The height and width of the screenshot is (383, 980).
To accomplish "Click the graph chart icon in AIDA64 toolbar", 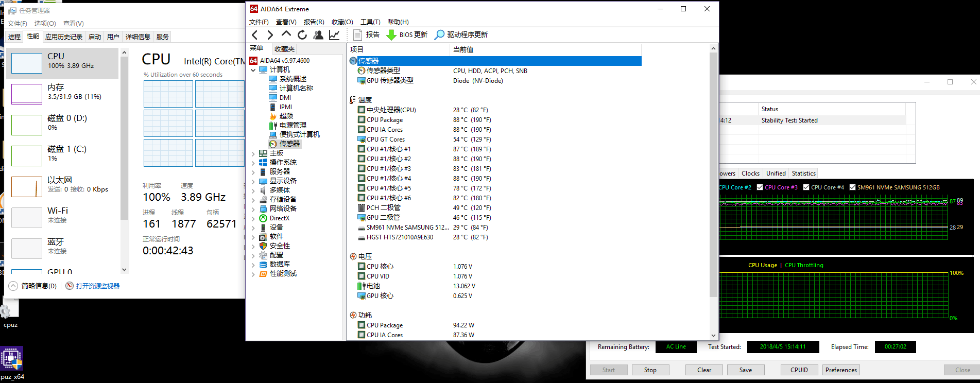I will [x=334, y=34].
